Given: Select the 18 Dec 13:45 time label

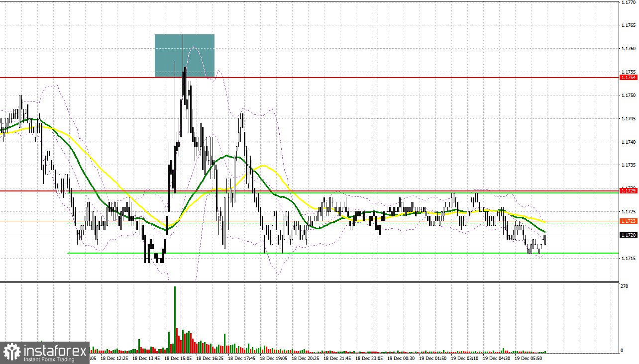Looking at the screenshot, I should [145, 358].
